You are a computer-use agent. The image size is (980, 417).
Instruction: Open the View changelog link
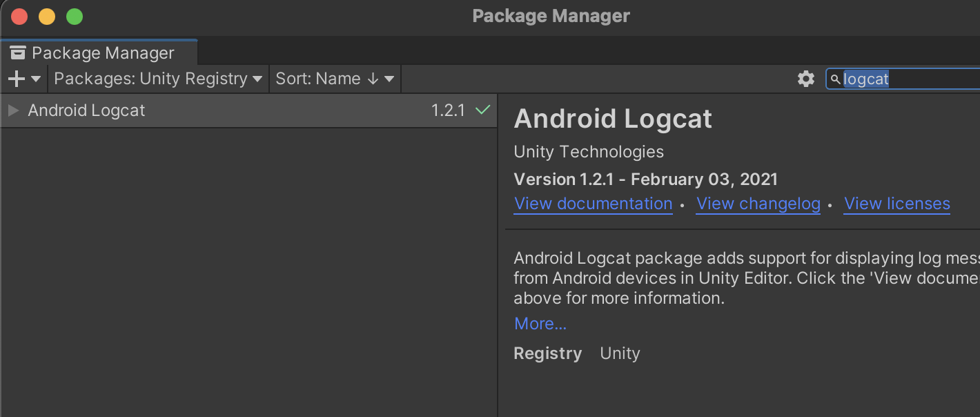[758, 204]
